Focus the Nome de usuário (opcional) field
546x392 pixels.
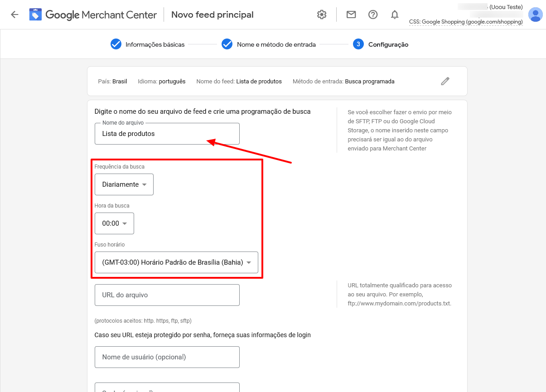tap(167, 357)
